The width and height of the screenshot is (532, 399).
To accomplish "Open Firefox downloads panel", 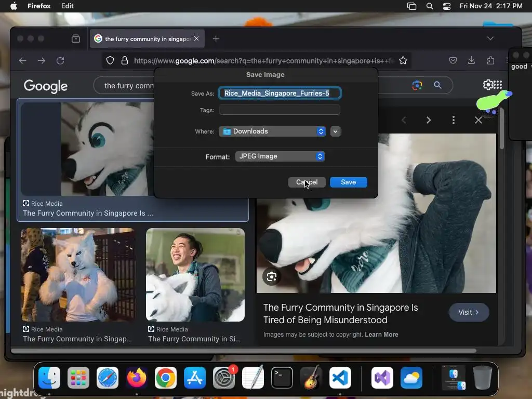I will tap(471, 60).
